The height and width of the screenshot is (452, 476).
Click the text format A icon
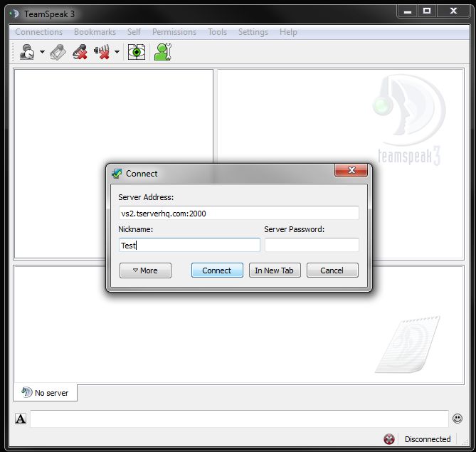tap(21, 419)
